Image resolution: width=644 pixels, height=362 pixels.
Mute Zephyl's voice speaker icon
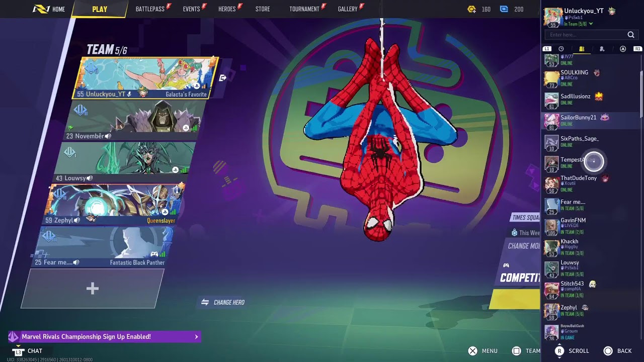coord(77,220)
